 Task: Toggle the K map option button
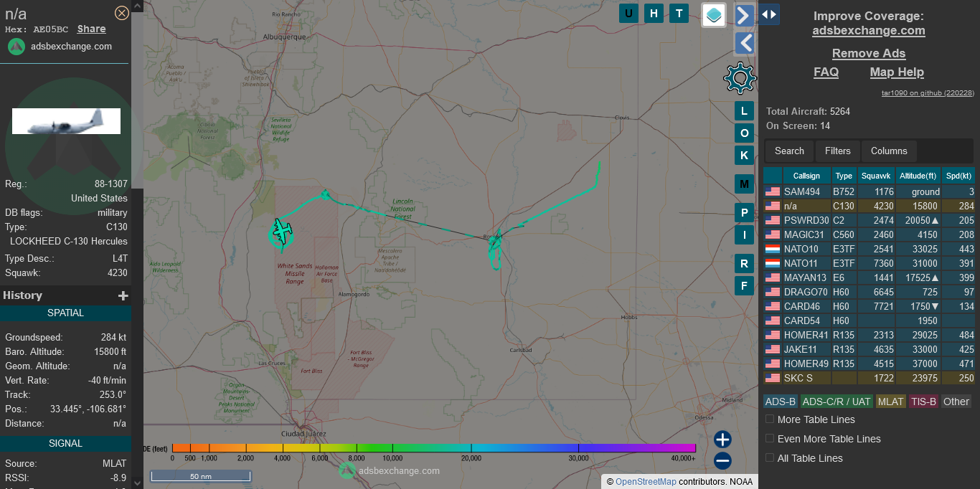tap(744, 156)
